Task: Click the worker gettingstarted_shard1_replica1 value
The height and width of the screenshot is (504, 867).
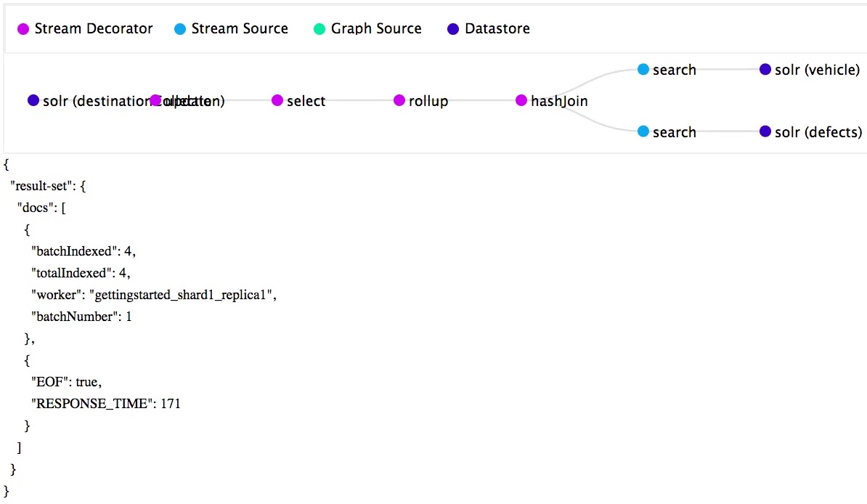Action: pos(182,295)
